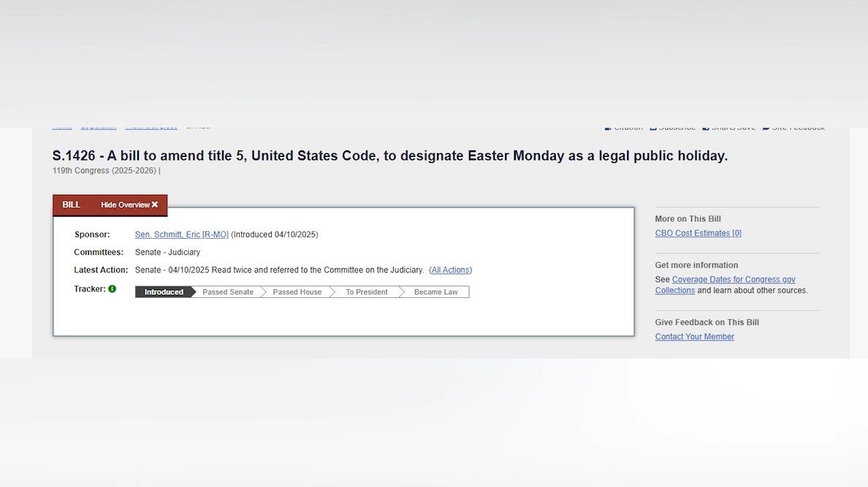Click Contact Your Member

(694, 336)
